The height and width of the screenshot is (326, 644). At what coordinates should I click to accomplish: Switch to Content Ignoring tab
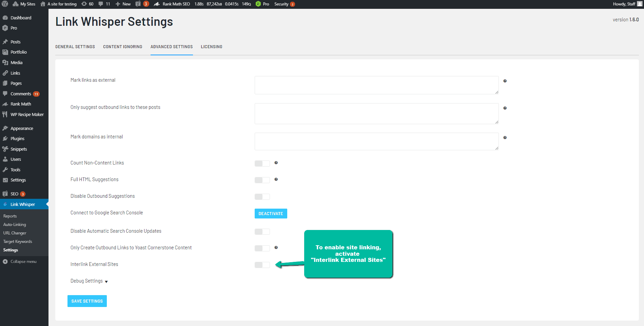click(123, 47)
